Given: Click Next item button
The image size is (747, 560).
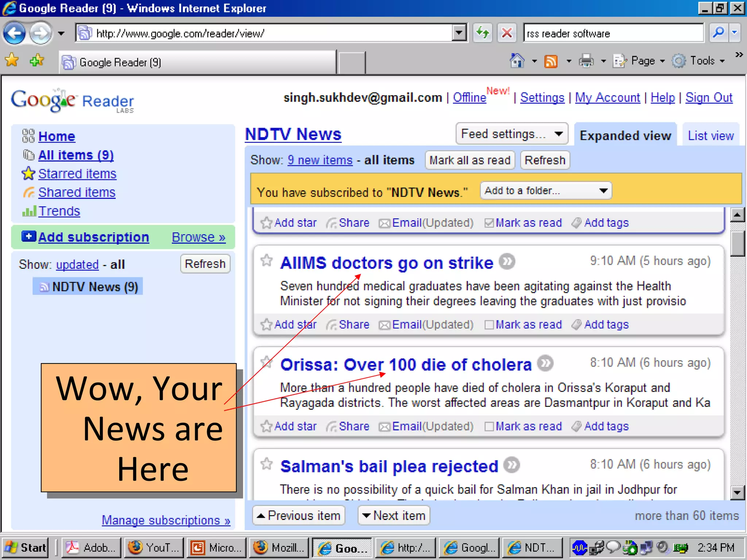Looking at the screenshot, I should click(394, 516).
